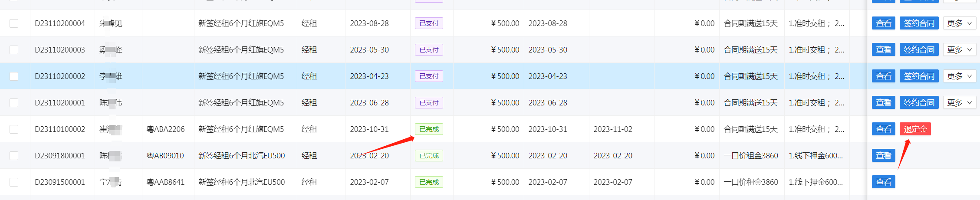
Task: Click 已完成 tag for order D23091500001
Action: [x=429, y=182]
